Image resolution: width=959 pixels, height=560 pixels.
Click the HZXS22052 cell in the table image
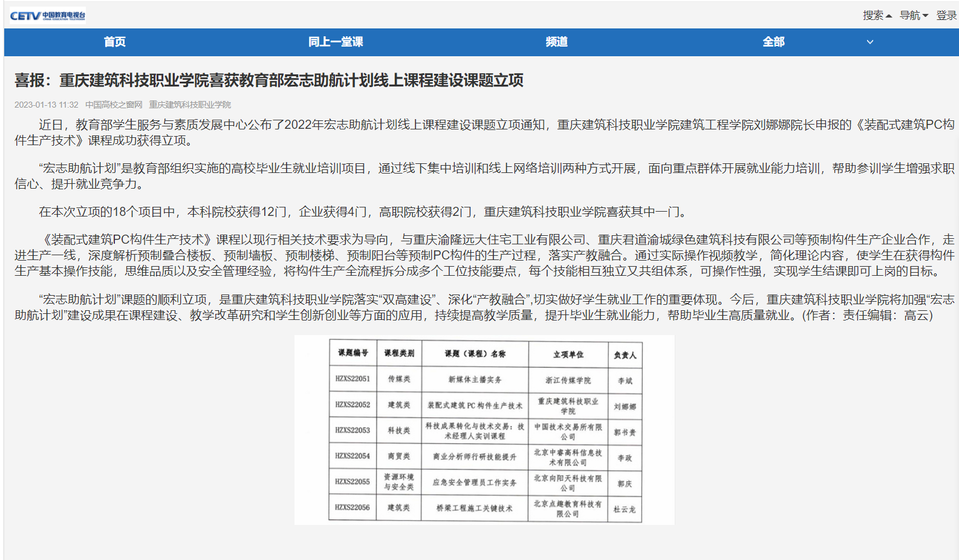353,405
